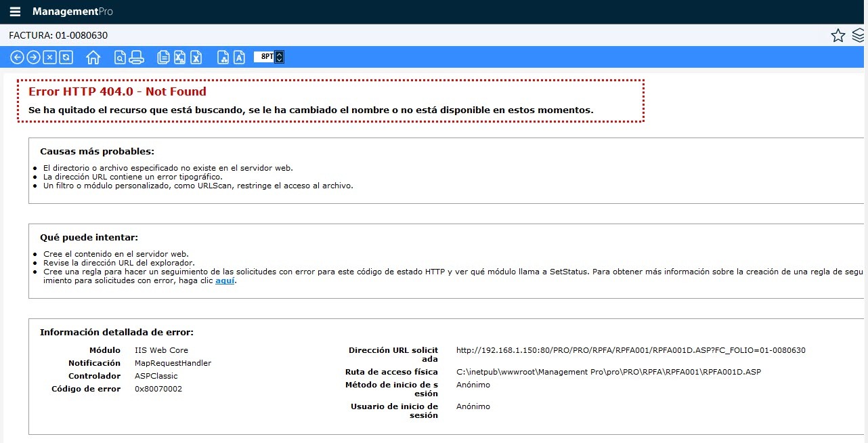Go back using the left arrow icon
The width and height of the screenshot is (868, 443).
[x=17, y=58]
